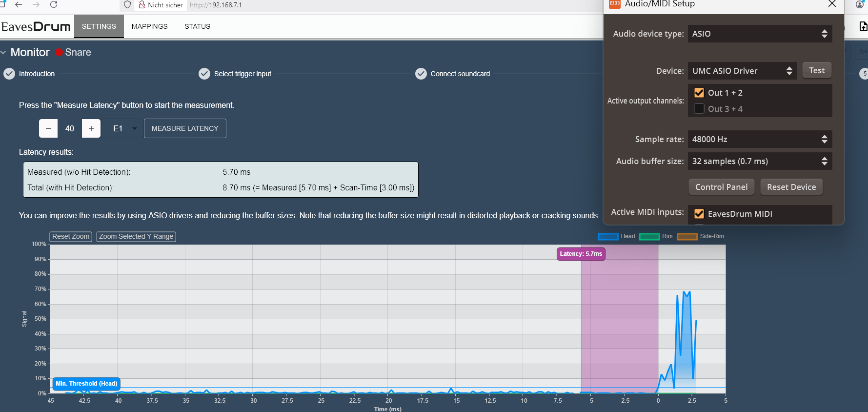Click the insecure connection warning icon
This screenshot has height=412, width=868.
(142, 5)
